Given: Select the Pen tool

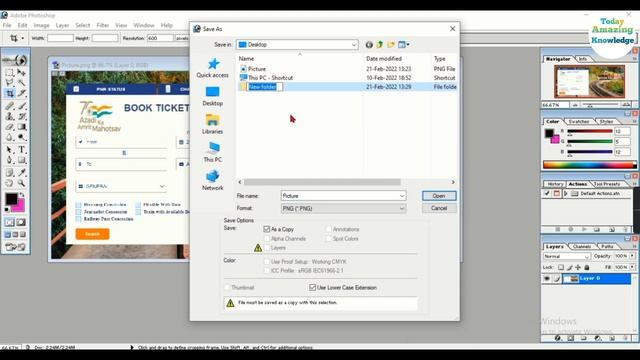Looking at the screenshot, I should (x=9, y=160).
